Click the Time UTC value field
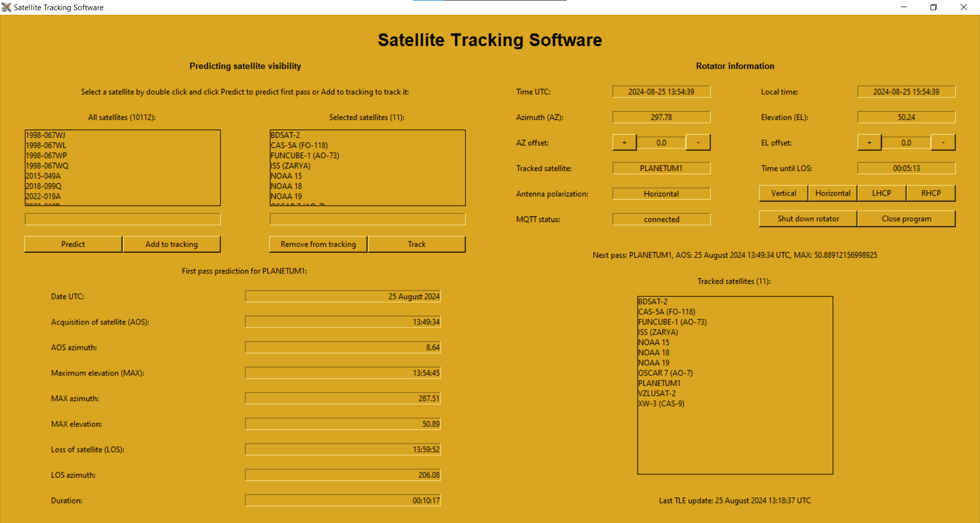The height and width of the screenshot is (523, 980). [x=661, y=92]
